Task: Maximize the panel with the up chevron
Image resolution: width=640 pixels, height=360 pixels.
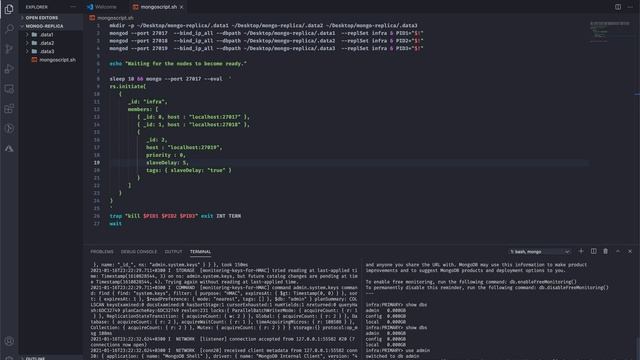Action: (x=618, y=251)
